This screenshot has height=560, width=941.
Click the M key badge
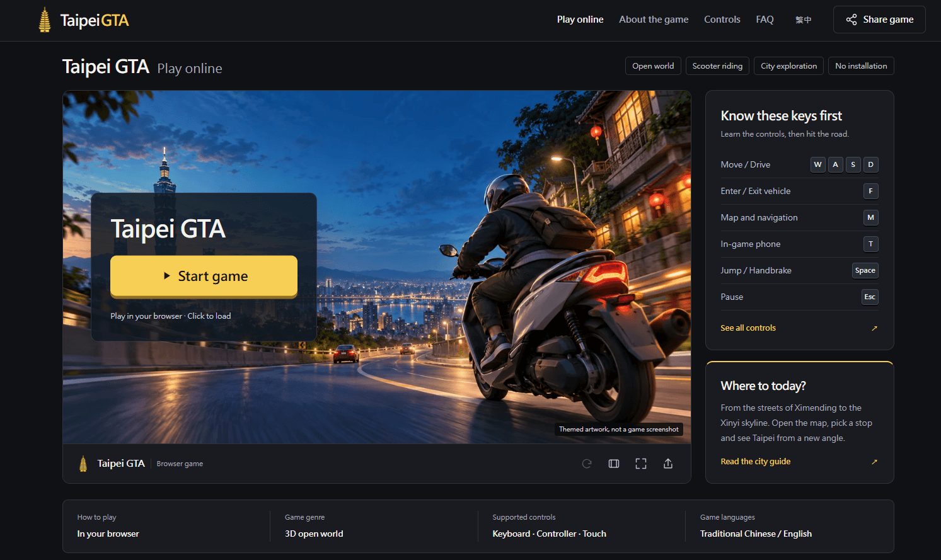(x=870, y=217)
